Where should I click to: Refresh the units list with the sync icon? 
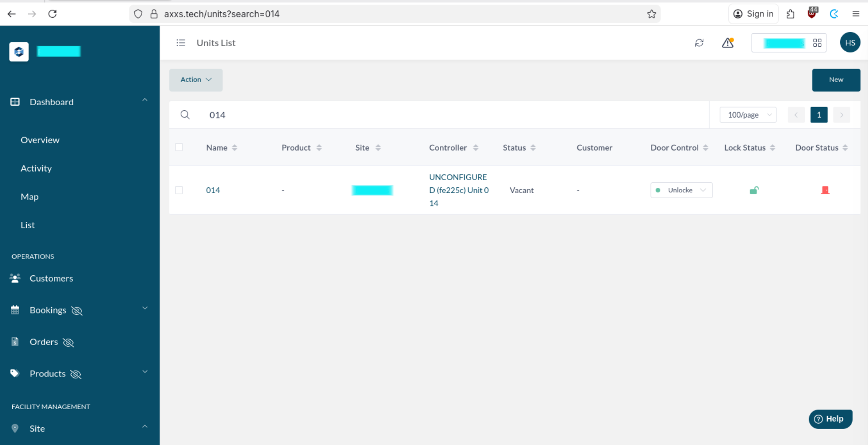tap(699, 43)
